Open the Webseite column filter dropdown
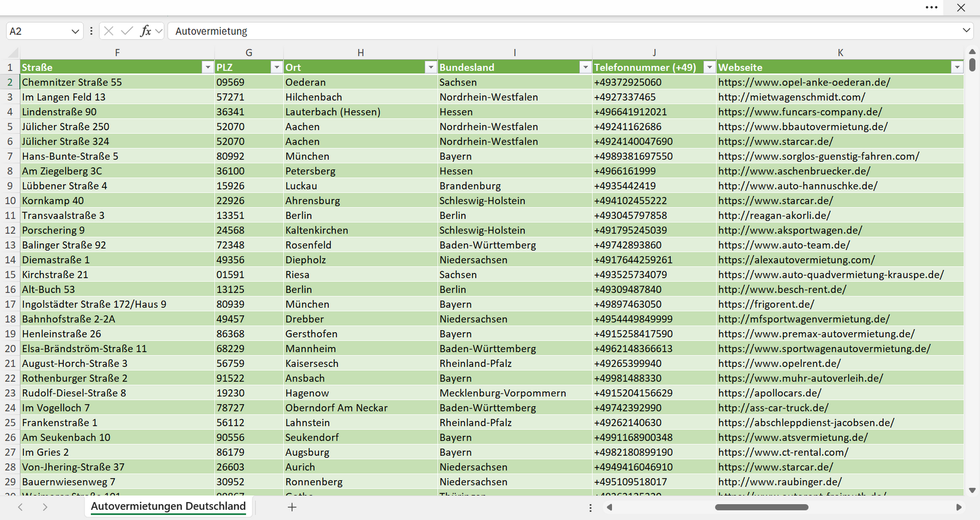The width and height of the screenshot is (980, 520). (x=957, y=67)
